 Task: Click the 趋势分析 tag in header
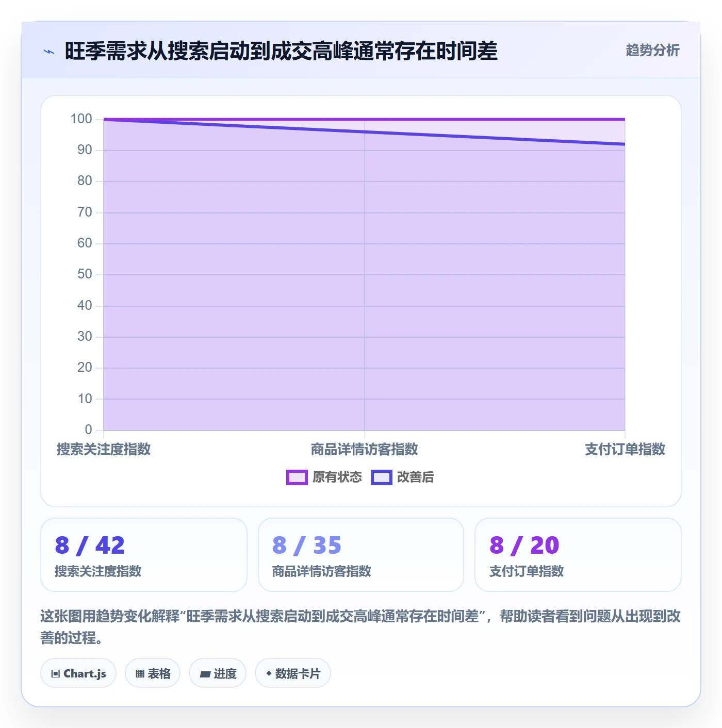click(x=652, y=51)
